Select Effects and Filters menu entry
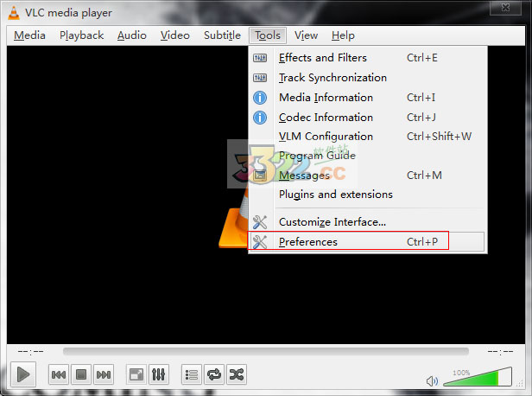 click(368, 58)
